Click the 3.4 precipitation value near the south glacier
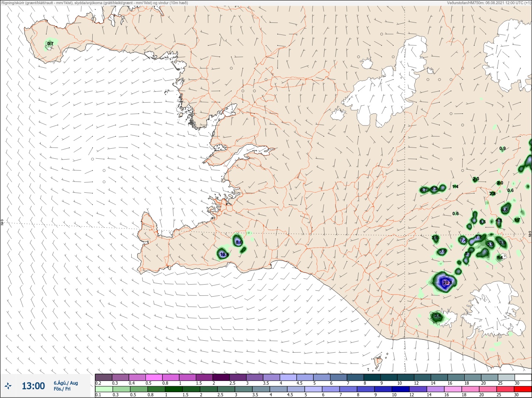This screenshot has height=398, width=532. [x=437, y=316]
